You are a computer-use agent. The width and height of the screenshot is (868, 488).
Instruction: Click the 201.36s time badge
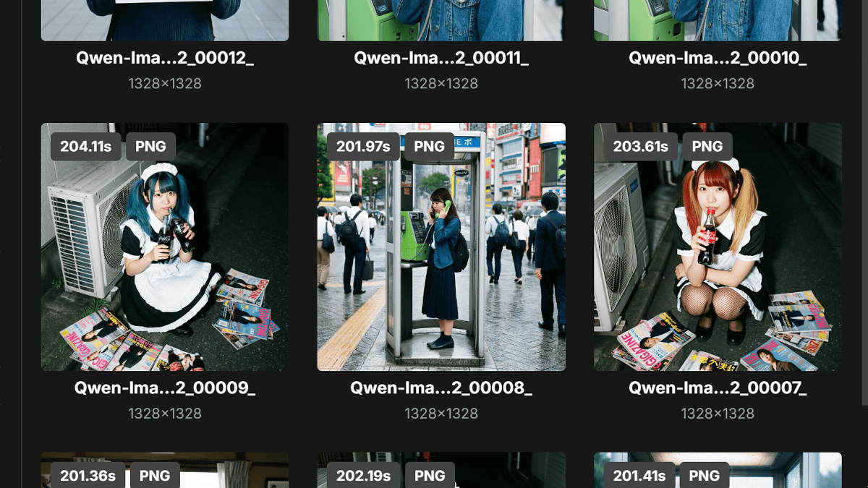click(87, 476)
